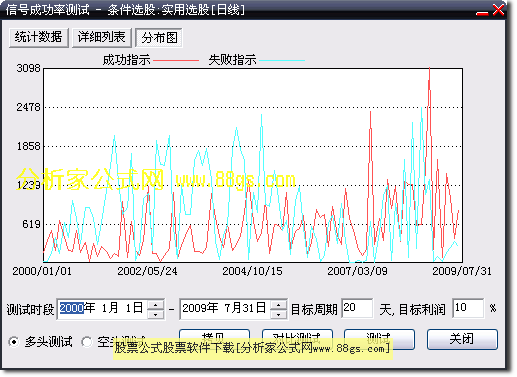The width and height of the screenshot is (517, 377).
Task: Minimize the dialog via the title bar icon
Action: 482,12
